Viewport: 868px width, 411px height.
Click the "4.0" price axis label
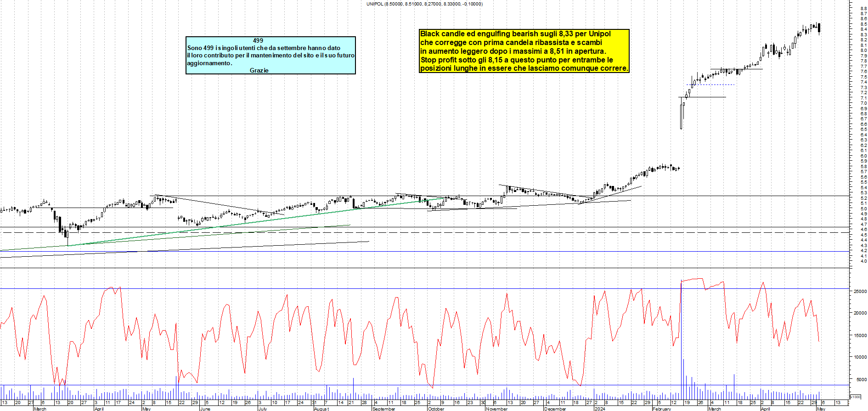tap(864, 261)
